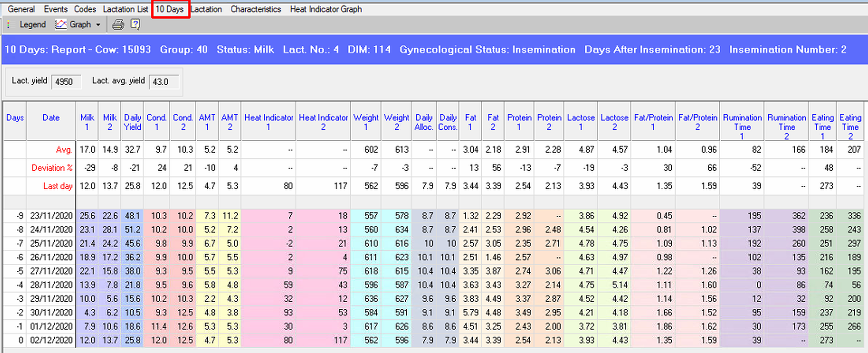The image size is (868, 353).
Task: Select the Rumination Time 1 column header
Action: pyautogui.click(x=742, y=126)
